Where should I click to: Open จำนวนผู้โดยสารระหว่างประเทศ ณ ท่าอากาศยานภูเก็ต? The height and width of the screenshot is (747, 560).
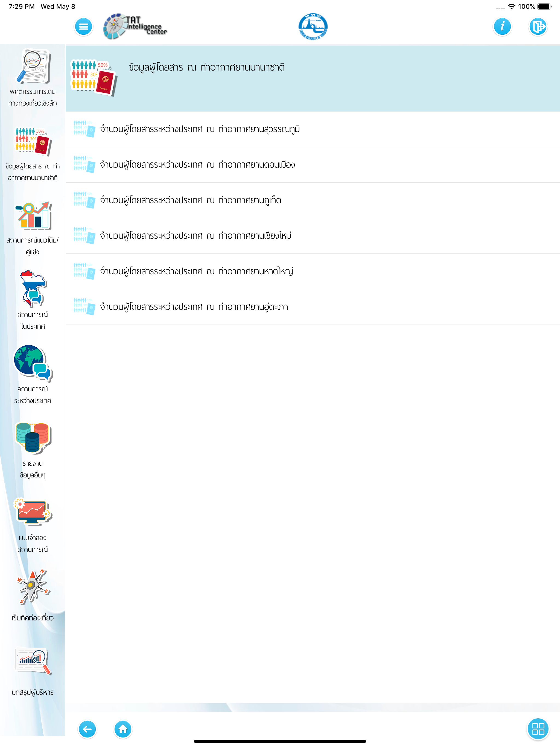(x=313, y=200)
